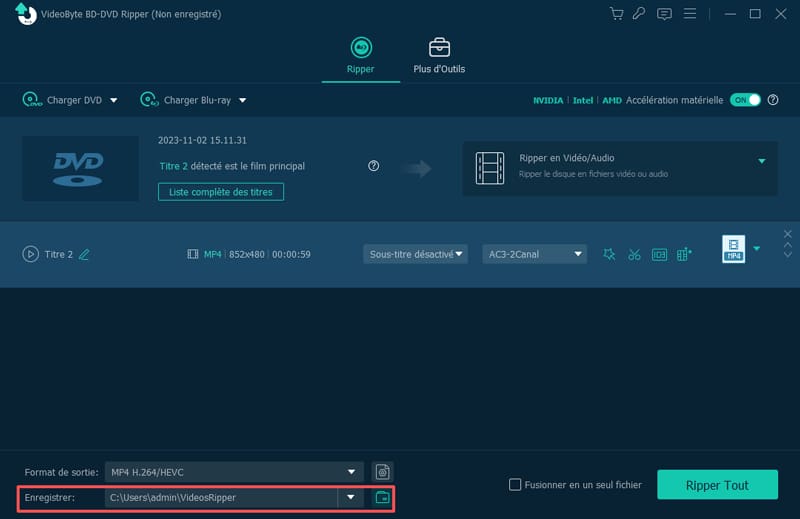Open the Sous-titre désactivé dropdown
The width and height of the screenshot is (800, 519).
pyautogui.click(x=415, y=254)
